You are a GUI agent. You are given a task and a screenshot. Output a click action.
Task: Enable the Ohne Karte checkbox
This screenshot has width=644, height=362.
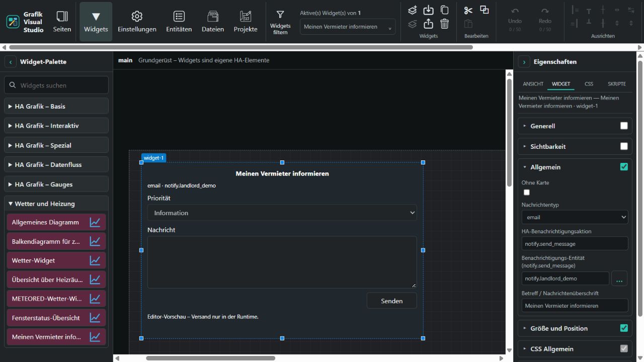(x=527, y=192)
